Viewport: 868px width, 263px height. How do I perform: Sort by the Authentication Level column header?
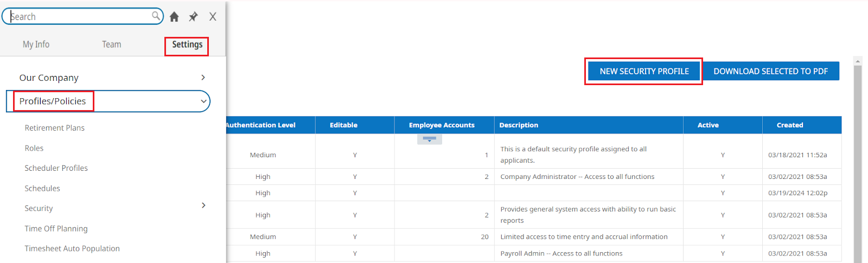pos(260,125)
